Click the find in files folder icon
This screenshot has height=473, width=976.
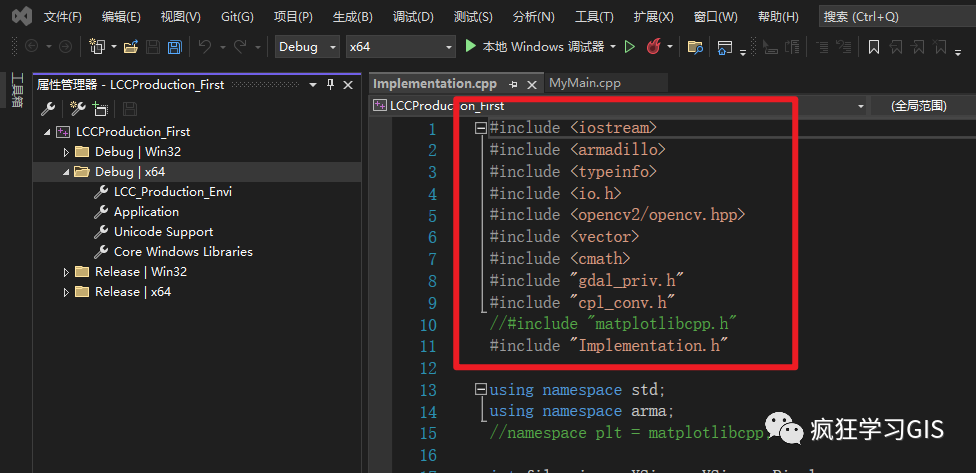coord(695,47)
